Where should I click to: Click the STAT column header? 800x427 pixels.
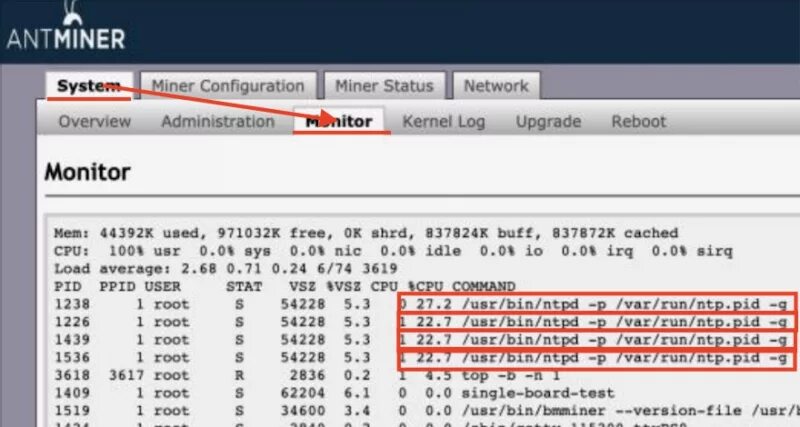pyautogui.click(x=244, y=287)
